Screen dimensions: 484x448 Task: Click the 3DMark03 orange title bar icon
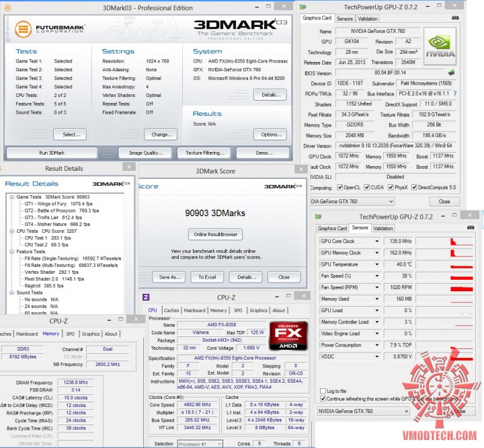coord(7,7)
